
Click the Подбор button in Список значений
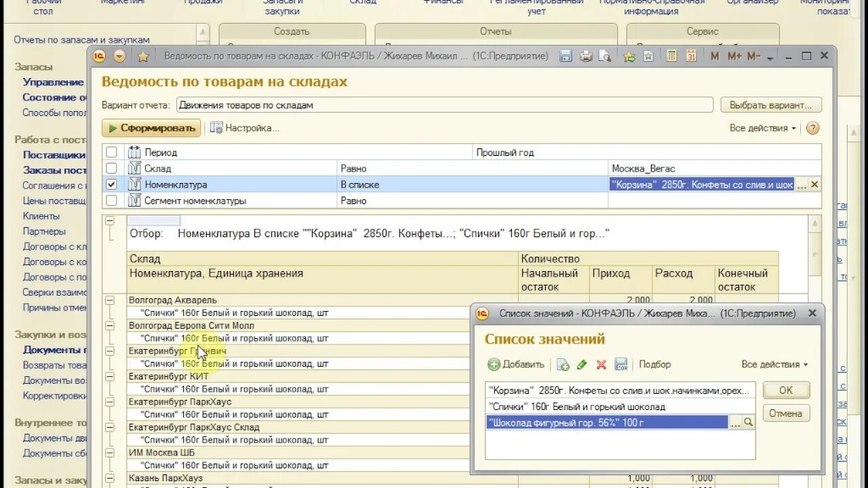[x=654, y=365]
